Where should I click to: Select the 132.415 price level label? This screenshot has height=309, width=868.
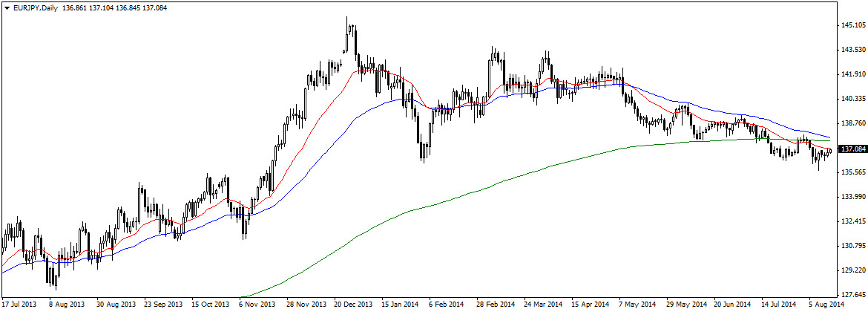coord(853,221)
